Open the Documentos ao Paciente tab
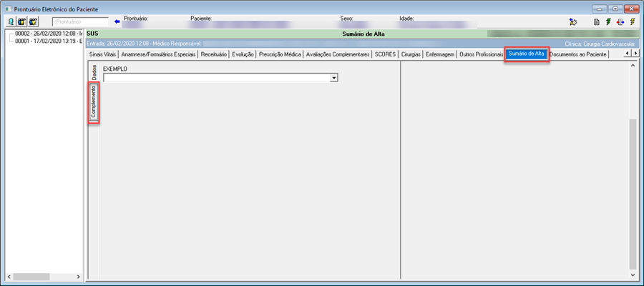The height and width of the screenshot is (286, 644). [578, 54]
